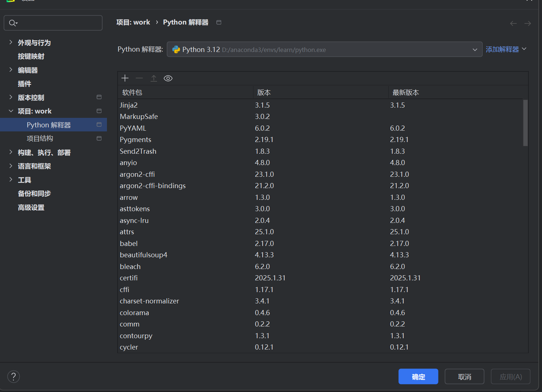Select 项目结构 in the sidebar
Image resolution: width=542 pixels, height=392 pixels.
40,138
